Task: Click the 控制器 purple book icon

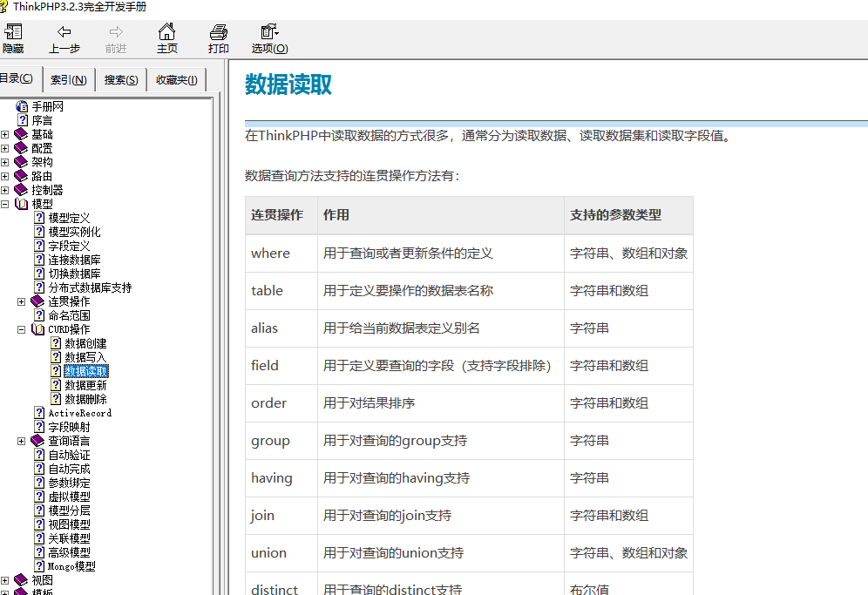Action: pos(21,189)
